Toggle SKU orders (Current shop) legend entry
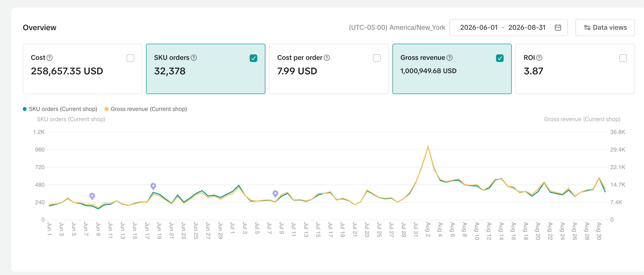This screenshot has height=275, width=644. (x=60, y=109)
